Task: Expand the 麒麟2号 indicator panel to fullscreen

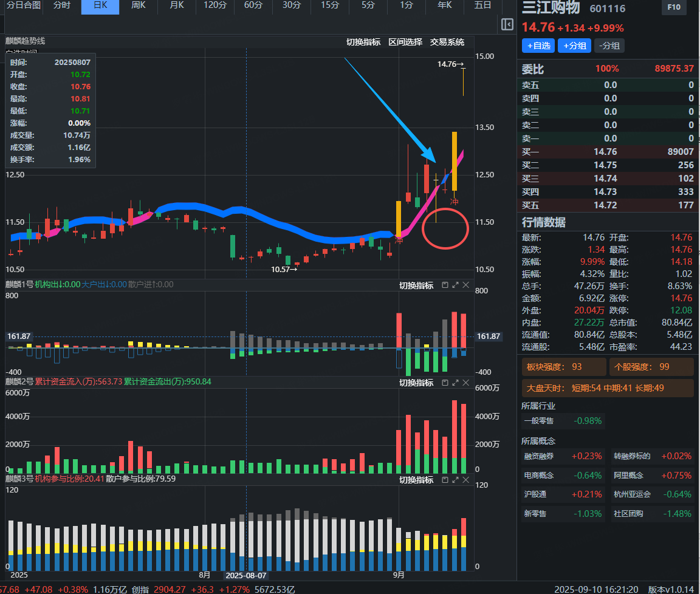Action: tap(455, 383)
